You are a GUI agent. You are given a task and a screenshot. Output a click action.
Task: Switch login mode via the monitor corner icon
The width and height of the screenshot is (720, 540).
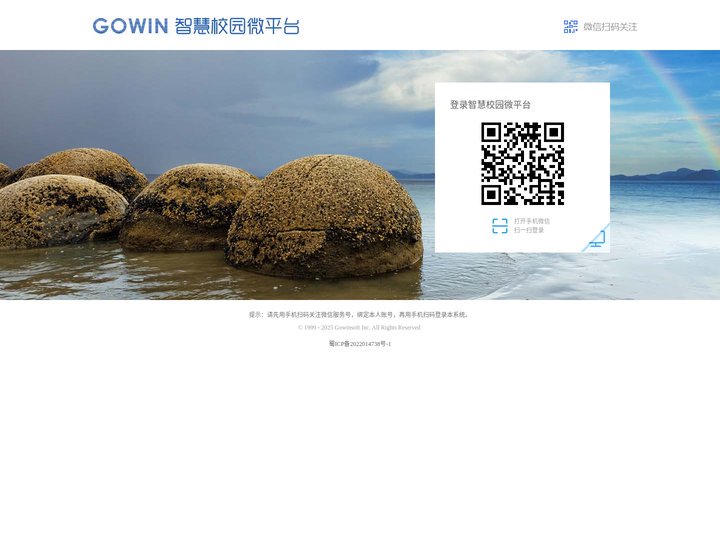[597, 239]
